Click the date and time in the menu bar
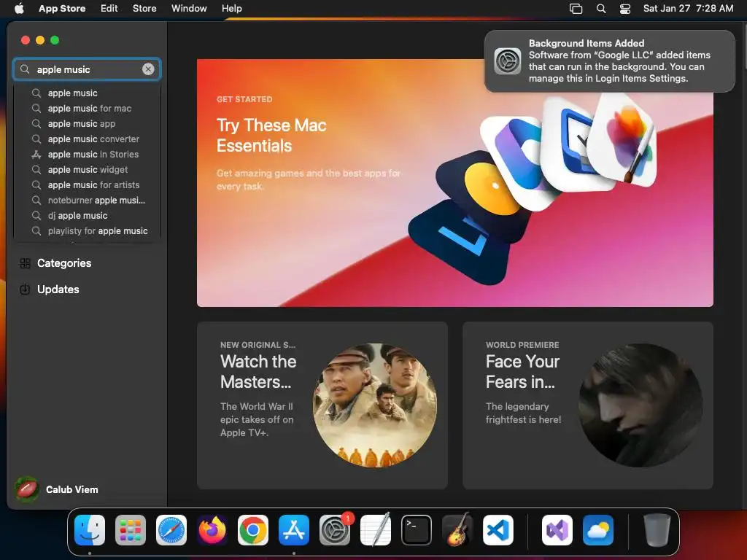The height and width of the screenshot is (560, 747). (x=688, y=8)
